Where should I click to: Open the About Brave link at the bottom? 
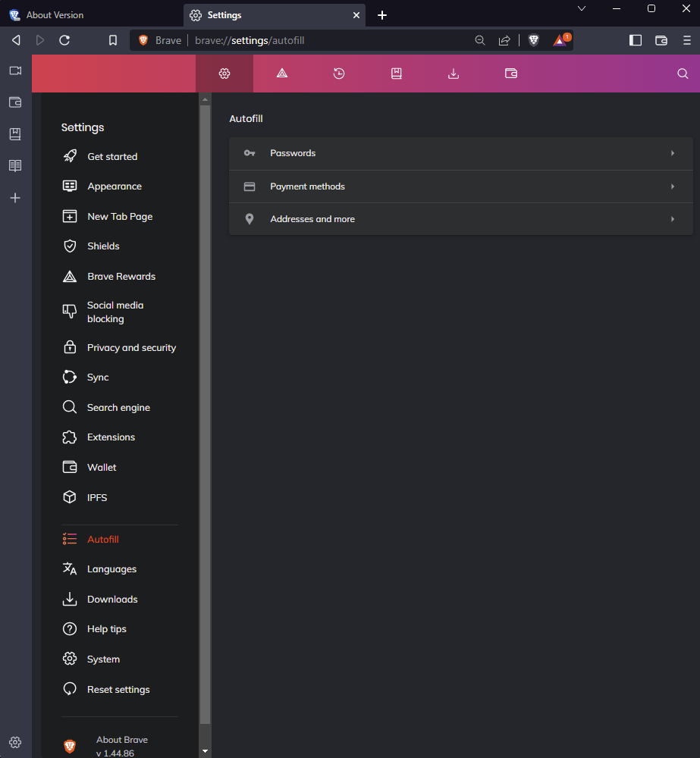[x=121, y=741]
